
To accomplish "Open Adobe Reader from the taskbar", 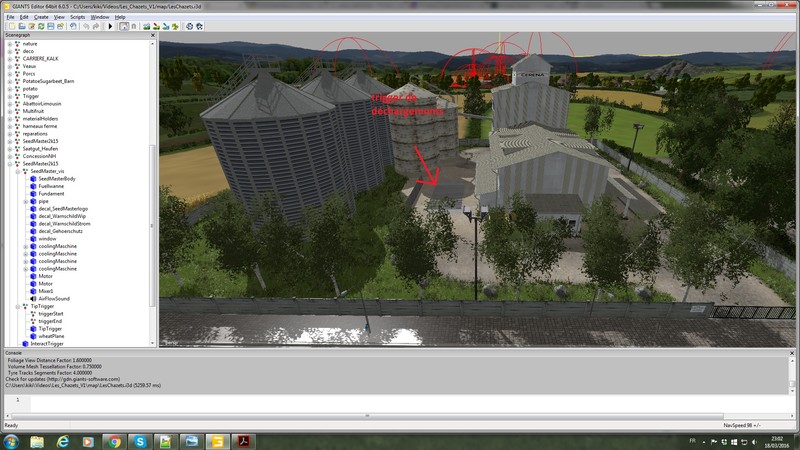I will click(242, 441).
